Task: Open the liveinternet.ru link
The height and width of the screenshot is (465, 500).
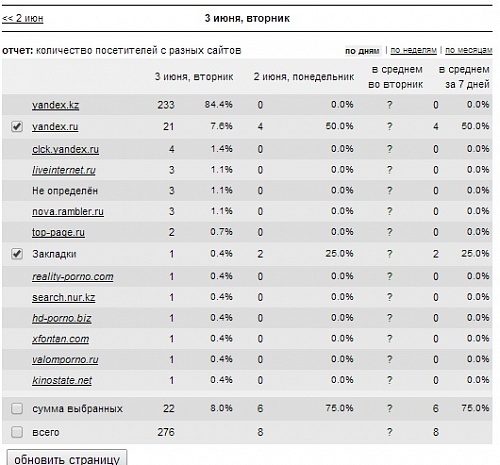Action: (64, 170)
